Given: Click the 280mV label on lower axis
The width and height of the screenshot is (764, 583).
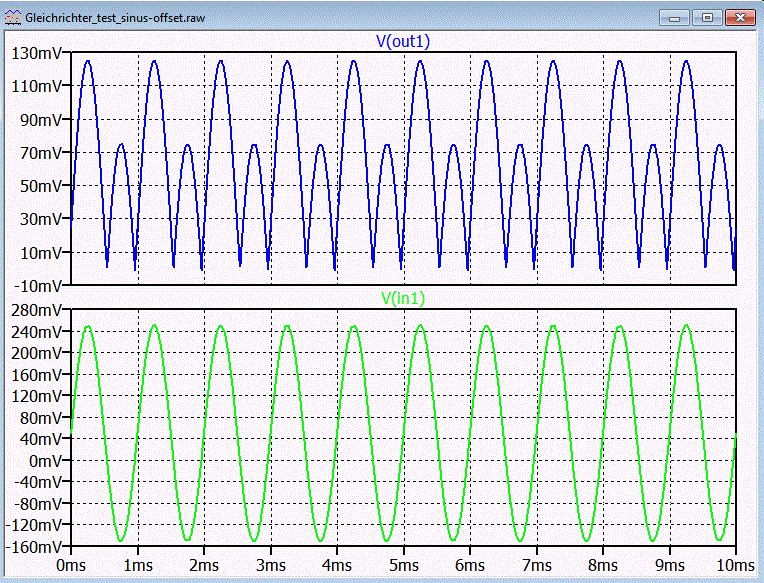Looking at the screenshot, I should [37, 310].
